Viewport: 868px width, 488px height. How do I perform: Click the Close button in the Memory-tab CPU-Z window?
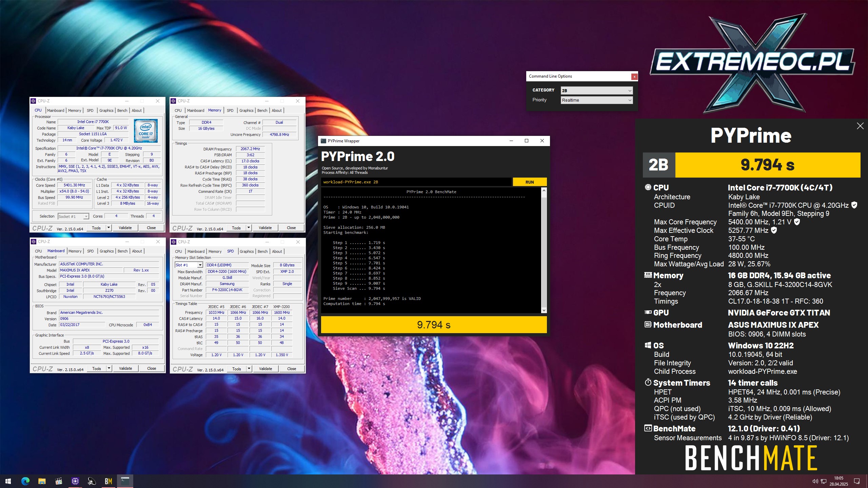[x=291, y=228]
